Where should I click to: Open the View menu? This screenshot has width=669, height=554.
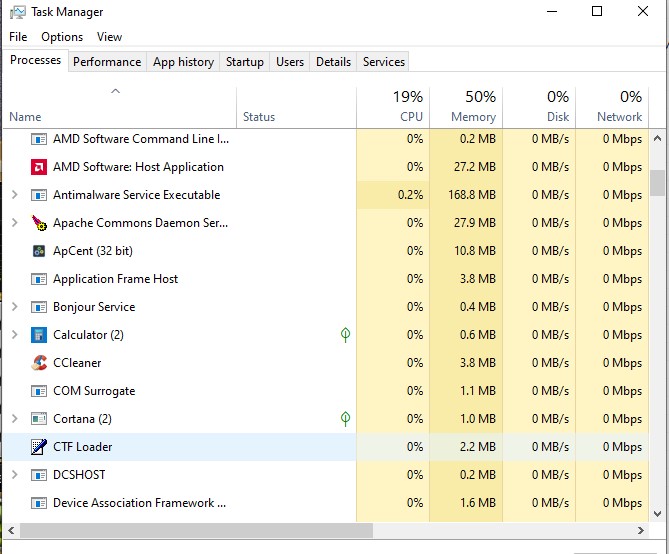(109, 37)
